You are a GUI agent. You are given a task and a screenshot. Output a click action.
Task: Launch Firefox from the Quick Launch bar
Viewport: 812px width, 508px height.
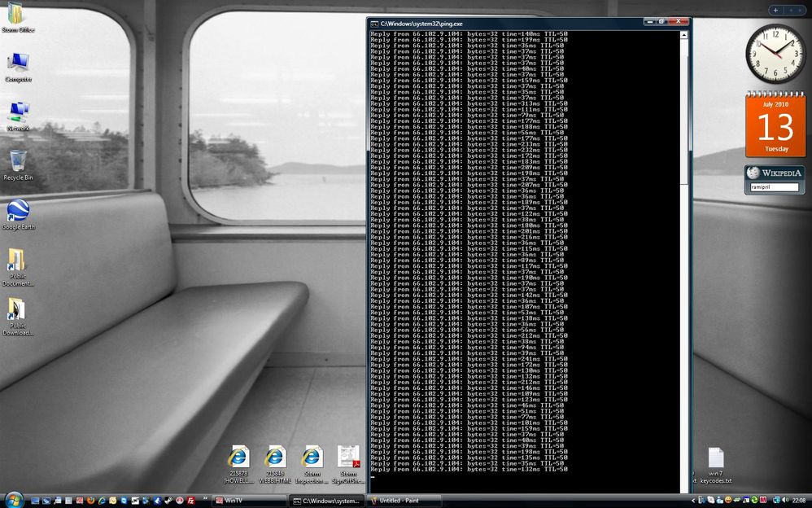90,501
